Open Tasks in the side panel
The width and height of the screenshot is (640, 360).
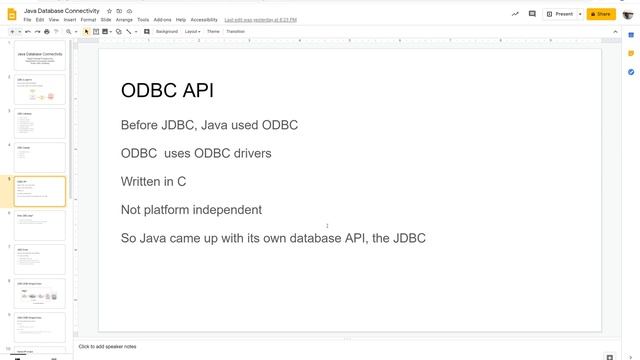(631, 72)
